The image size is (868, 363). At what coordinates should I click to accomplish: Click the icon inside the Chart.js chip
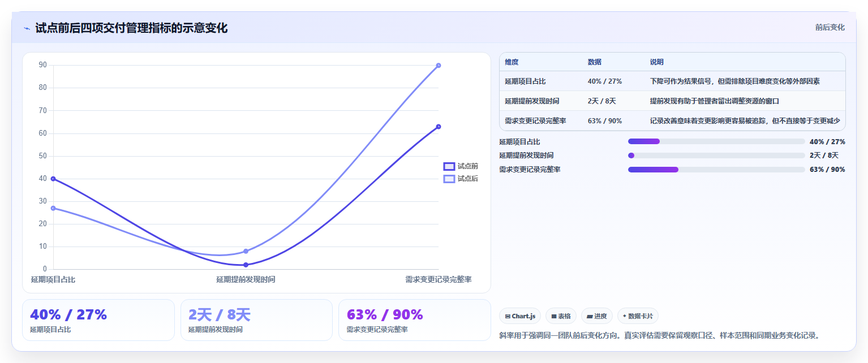pyautogui.click(x=508, y=316)
